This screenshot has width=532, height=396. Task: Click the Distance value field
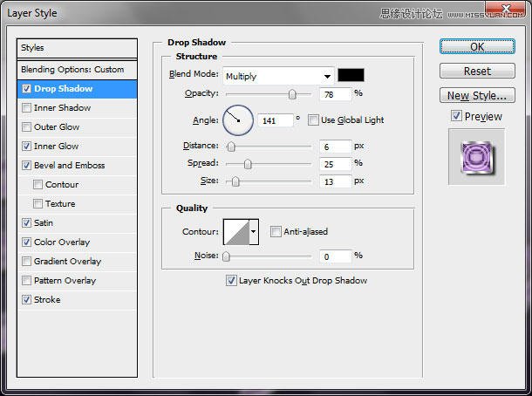coord(335,147)
